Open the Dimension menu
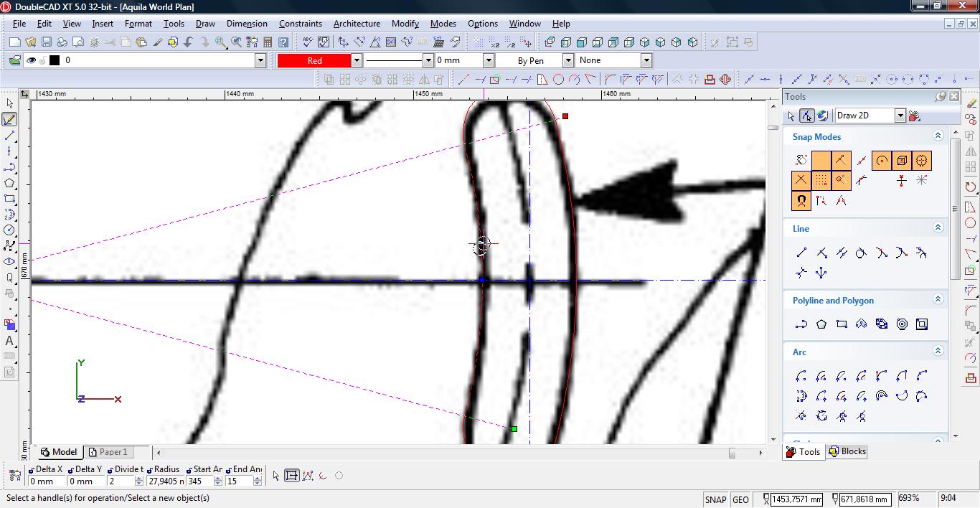 pyautogui.click(x=247, y=24)
